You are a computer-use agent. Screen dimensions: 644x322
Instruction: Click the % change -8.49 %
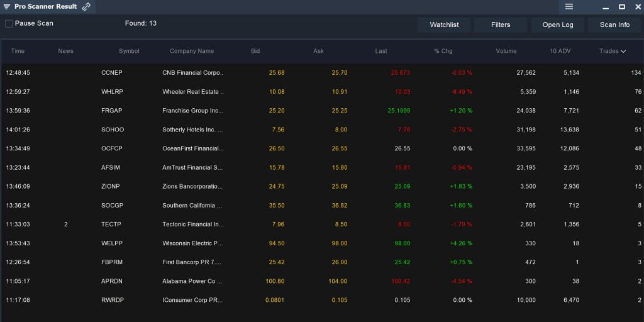point(462,92)
